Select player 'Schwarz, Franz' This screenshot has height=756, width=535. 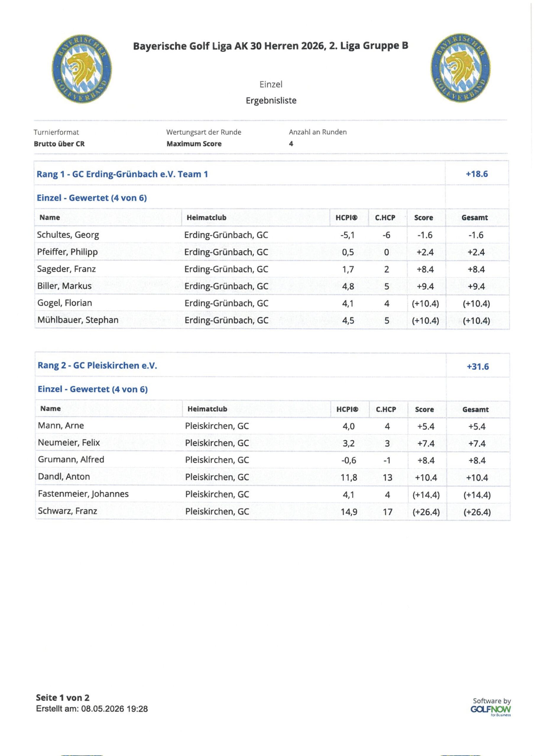tap(68, 511)
